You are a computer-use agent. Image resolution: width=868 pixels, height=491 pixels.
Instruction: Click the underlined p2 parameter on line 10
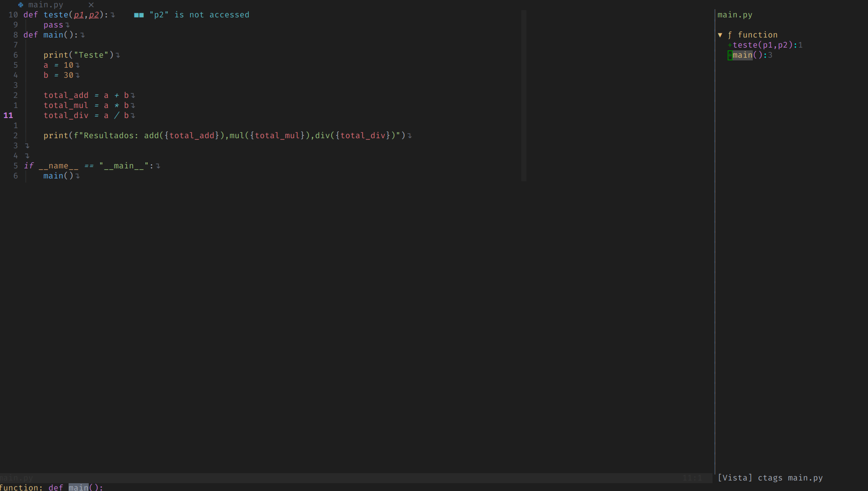pyautogui.click(x=95, y=15)
